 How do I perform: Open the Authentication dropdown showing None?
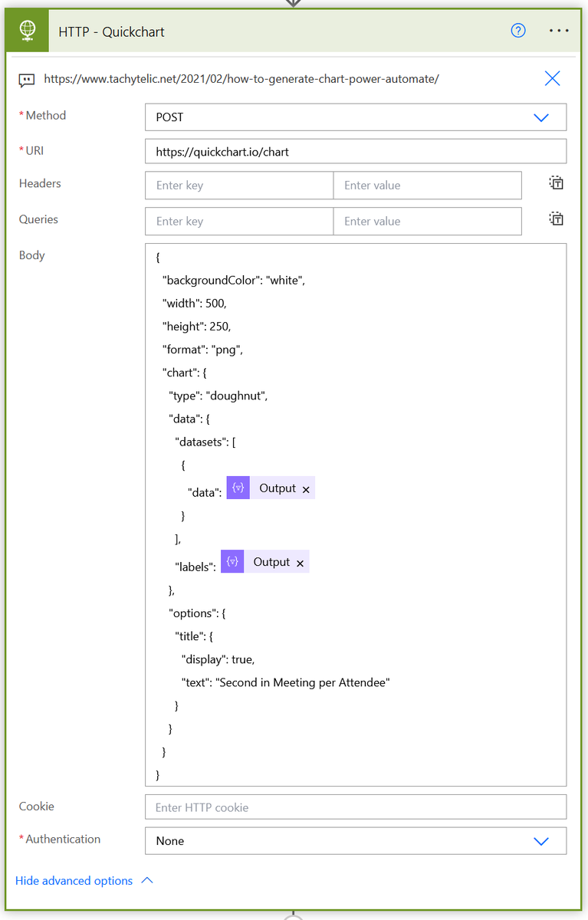pos(356,841)
